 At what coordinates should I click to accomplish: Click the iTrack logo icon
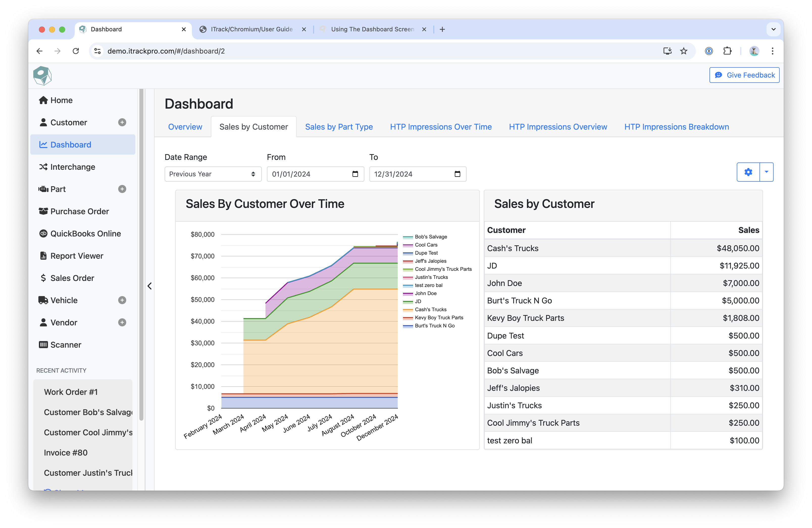[42, 76]
